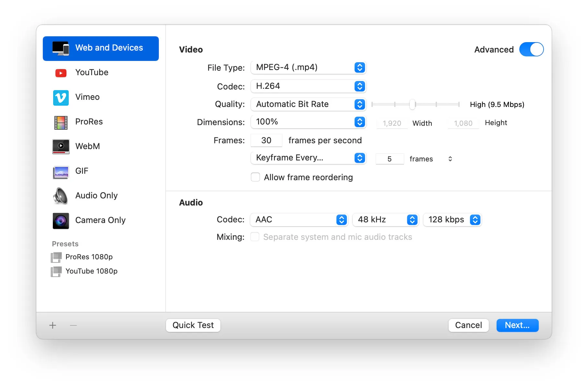The width and height of the screenshot is (588, 387).
Task: Open the Dimensions percentage dropdown
Action: point(308,122)
